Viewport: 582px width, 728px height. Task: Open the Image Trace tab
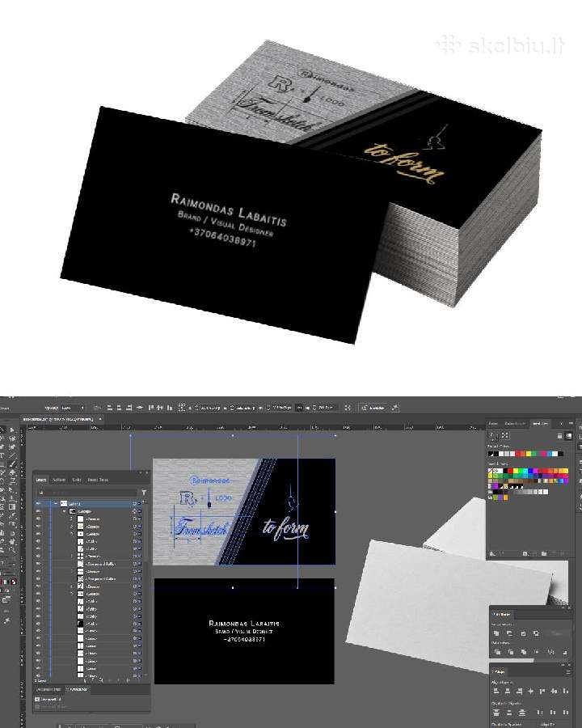98,480
